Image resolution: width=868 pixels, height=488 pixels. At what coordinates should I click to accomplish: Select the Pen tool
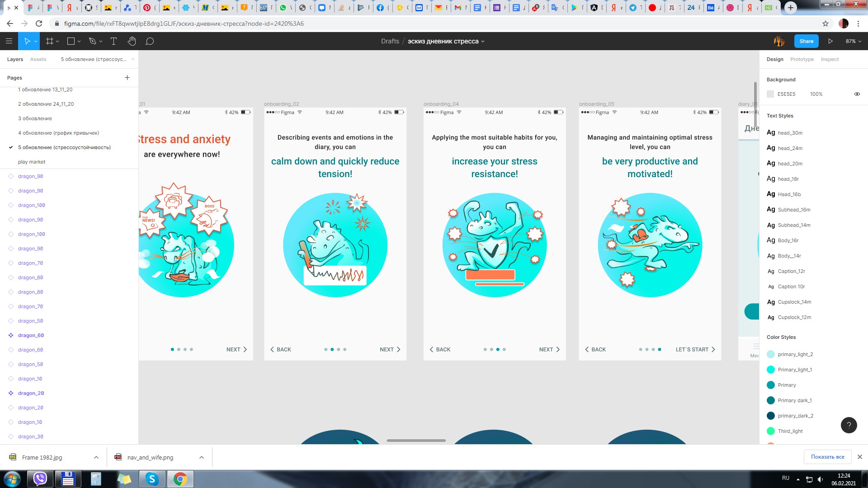(x=92, y=41)
